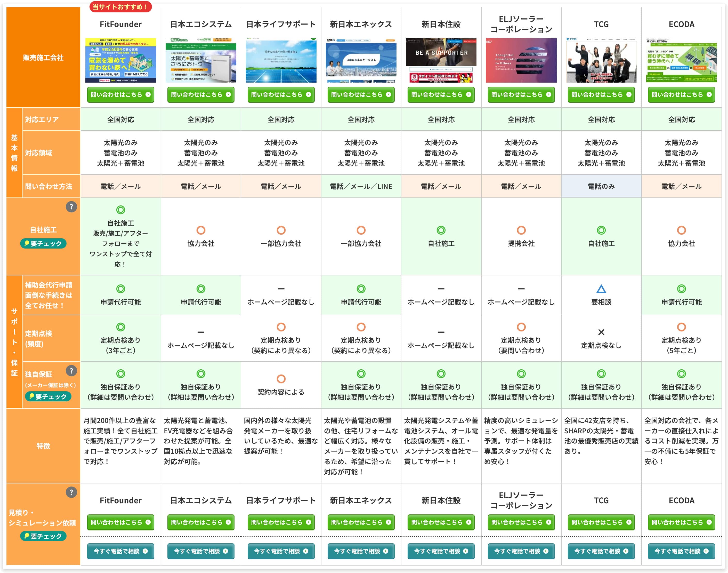Open 新日本エネックス website thumbnail
The width and height of the screenshot is (728, 573).
point(361,60)
